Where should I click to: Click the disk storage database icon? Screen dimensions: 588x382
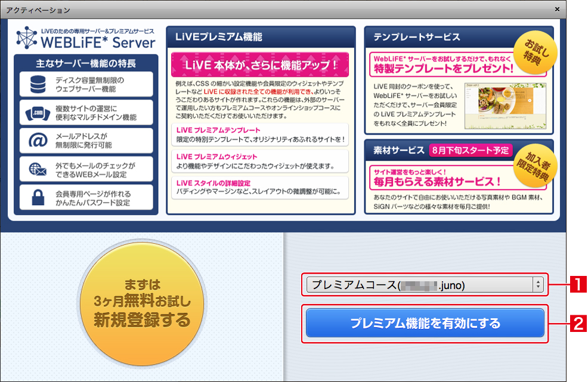[x=38, y=85]
